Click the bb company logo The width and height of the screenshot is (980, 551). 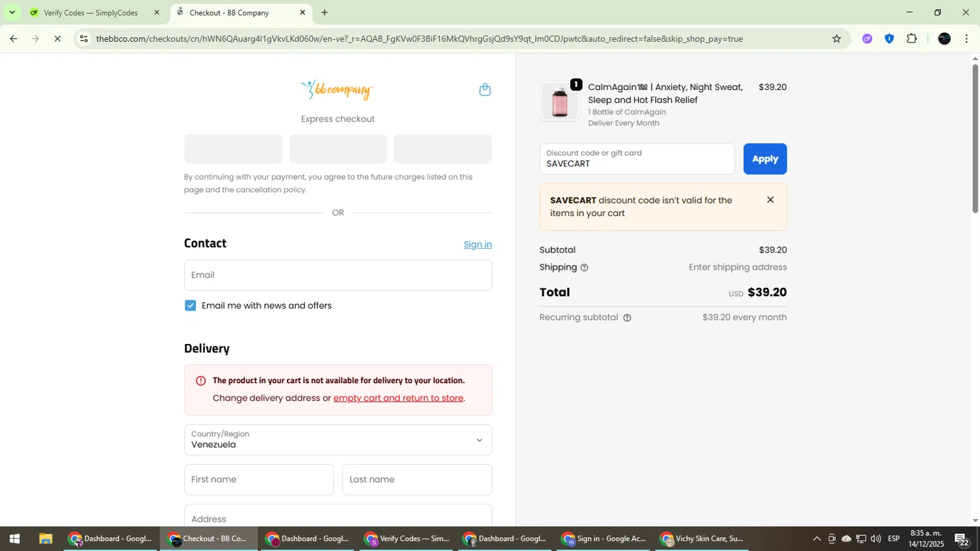337,89
